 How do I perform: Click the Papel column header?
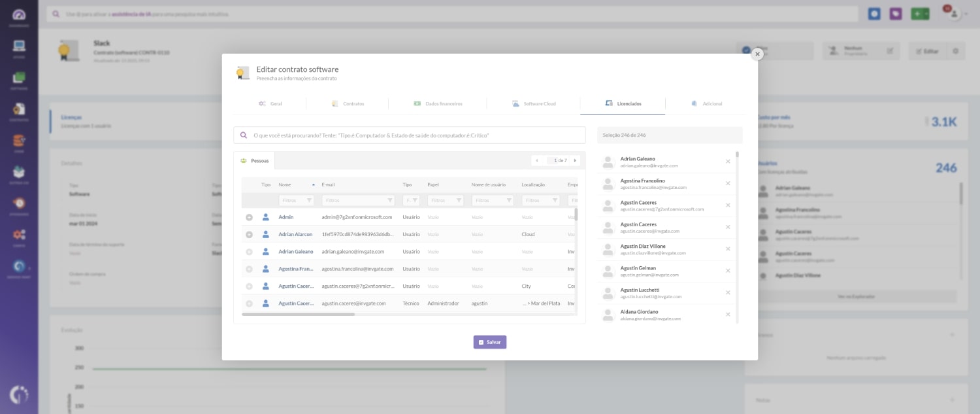coord(433,184)
